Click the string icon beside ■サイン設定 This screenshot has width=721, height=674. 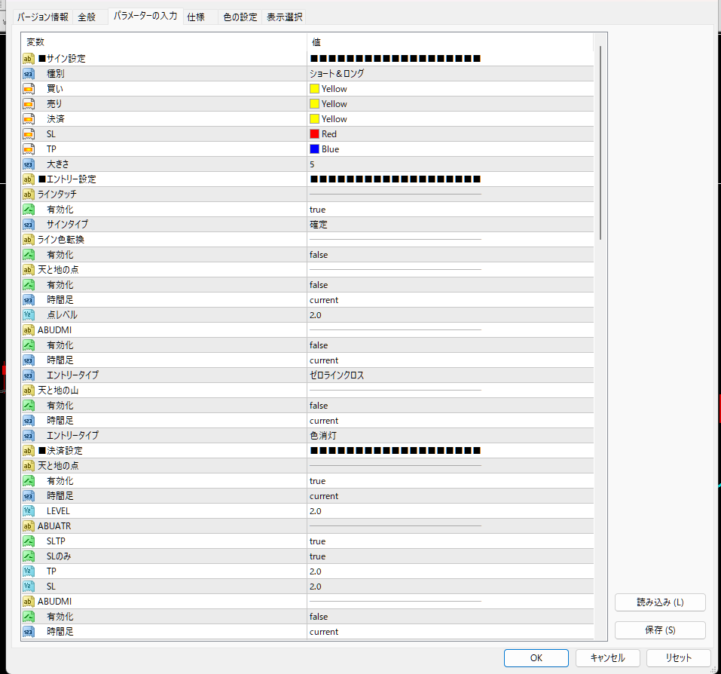(x=28, y=59)
